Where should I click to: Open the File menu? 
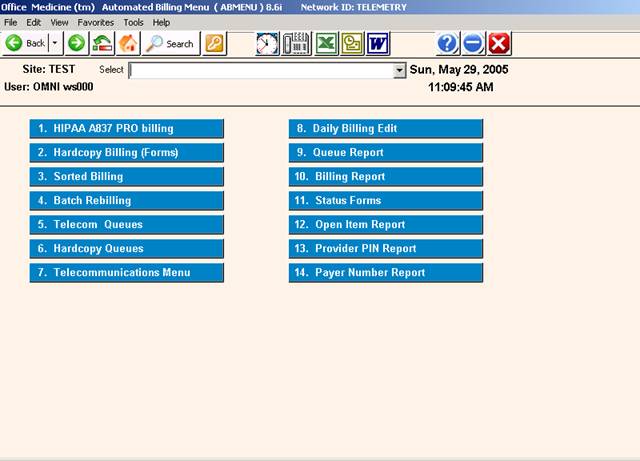11,22
